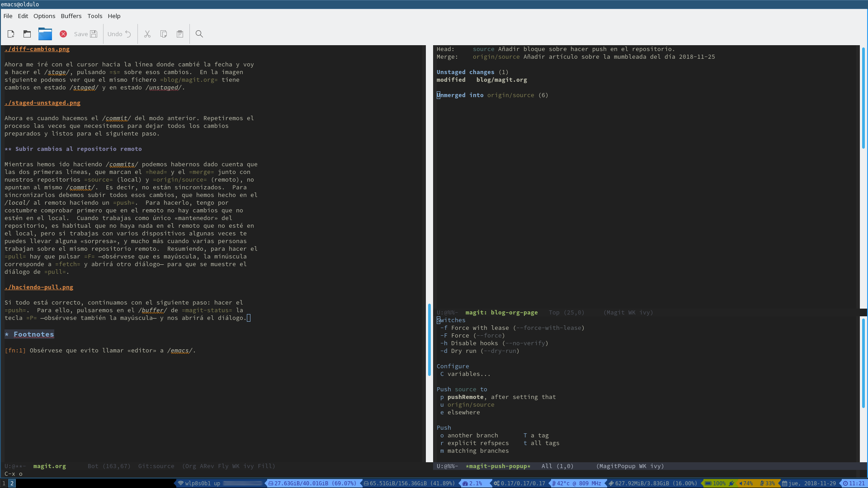This screenshot has height=488, width=868.
Task: Click 'source' branch name on Head line
Action: pyautogui.click(x=484, y=49)
